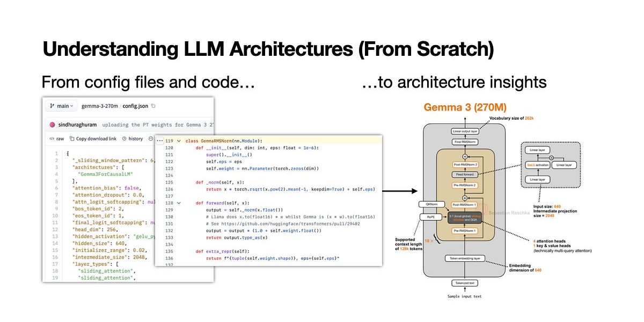This screenshot has height=322, width=644.
Task: Click the three-dot menu at line 119
Action: (160, 141)
